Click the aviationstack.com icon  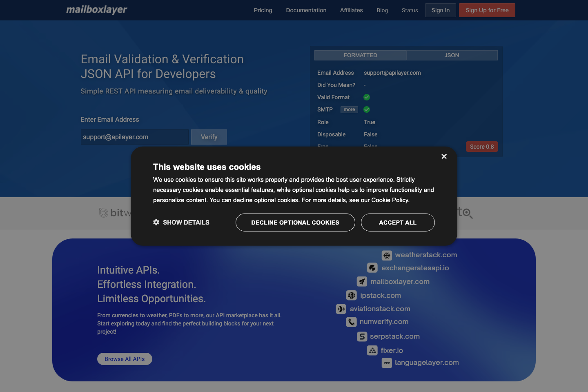pos(341,309)
